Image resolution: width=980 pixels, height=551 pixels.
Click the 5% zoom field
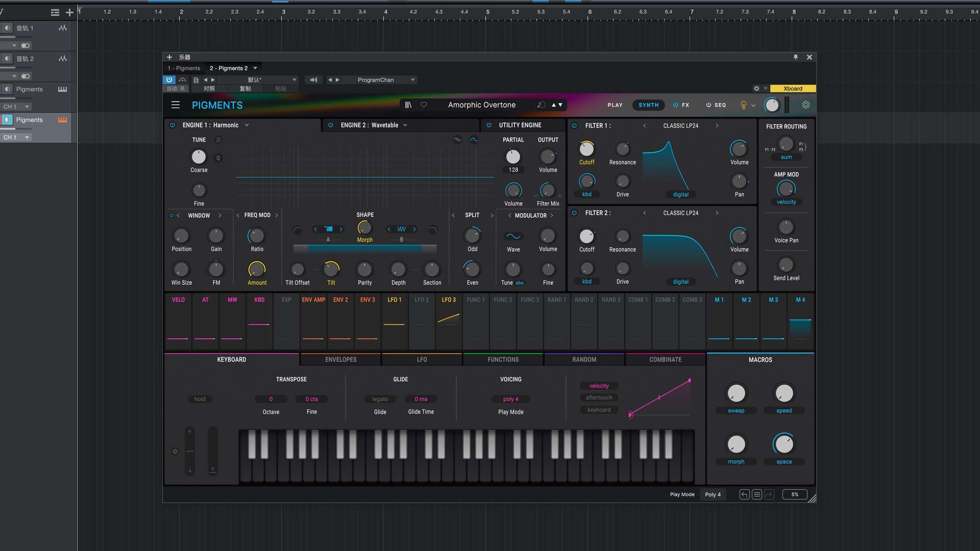coord(795,494)
